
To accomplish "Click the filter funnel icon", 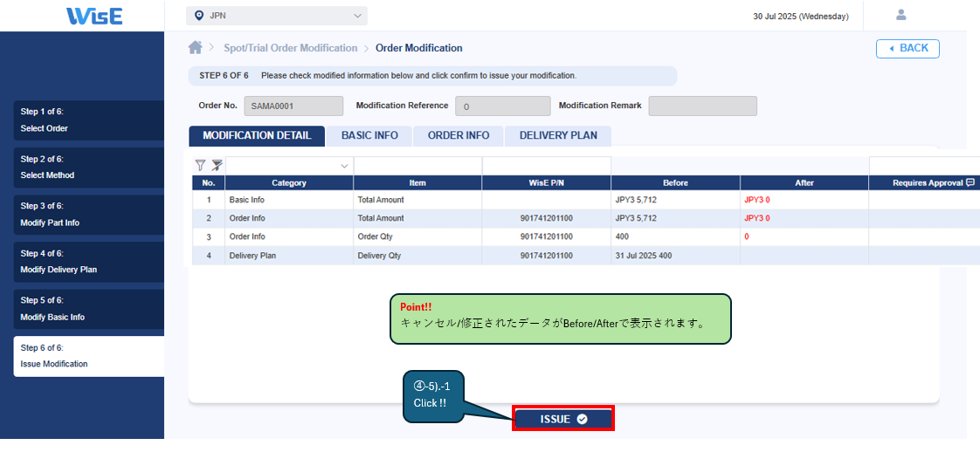I will (200, 165).
